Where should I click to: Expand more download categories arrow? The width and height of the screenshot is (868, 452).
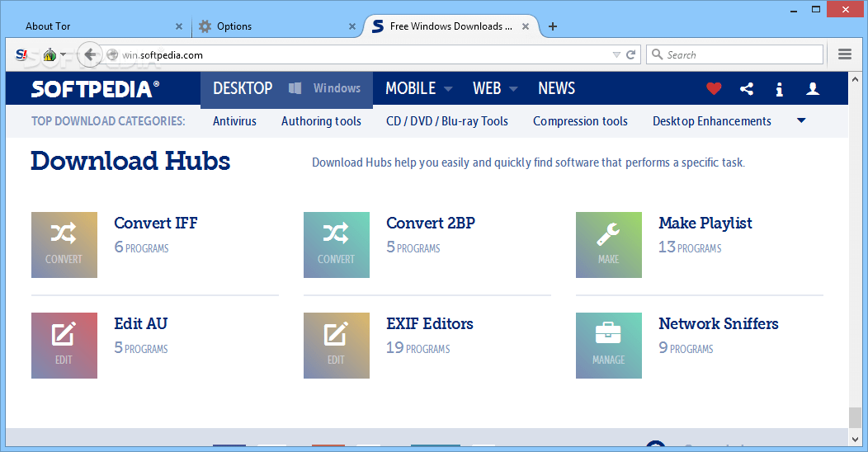click(801, 120)
